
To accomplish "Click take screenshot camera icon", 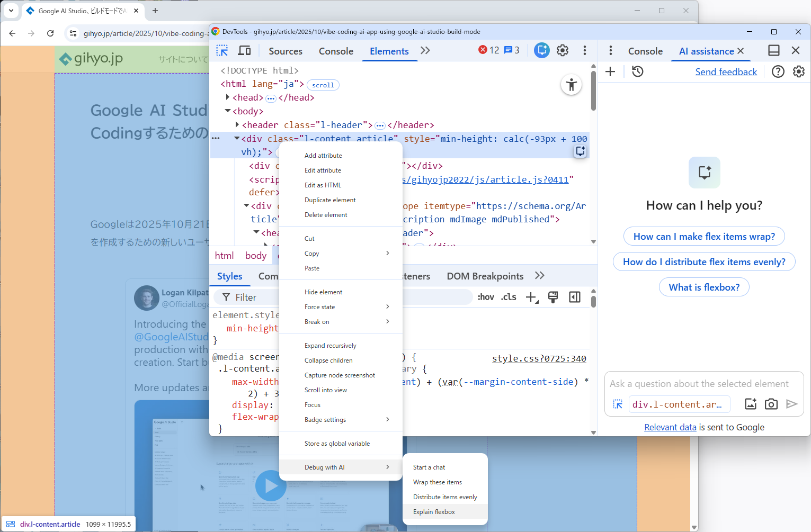I will pyautogui.click(x=771, y=404).
